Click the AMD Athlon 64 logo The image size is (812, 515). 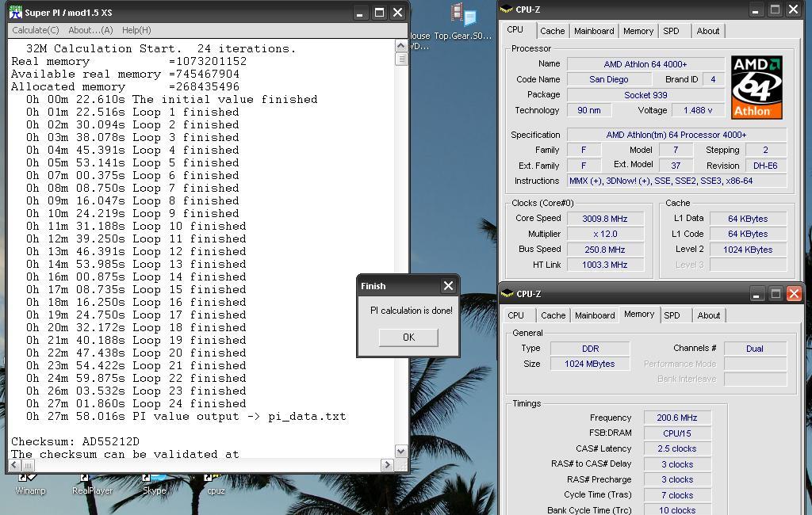point(756,87)
